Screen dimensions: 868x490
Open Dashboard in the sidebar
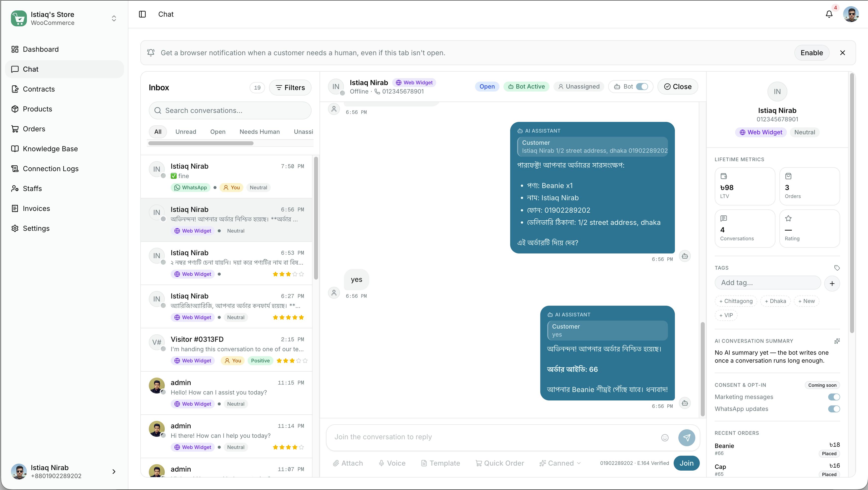[64, 49]
